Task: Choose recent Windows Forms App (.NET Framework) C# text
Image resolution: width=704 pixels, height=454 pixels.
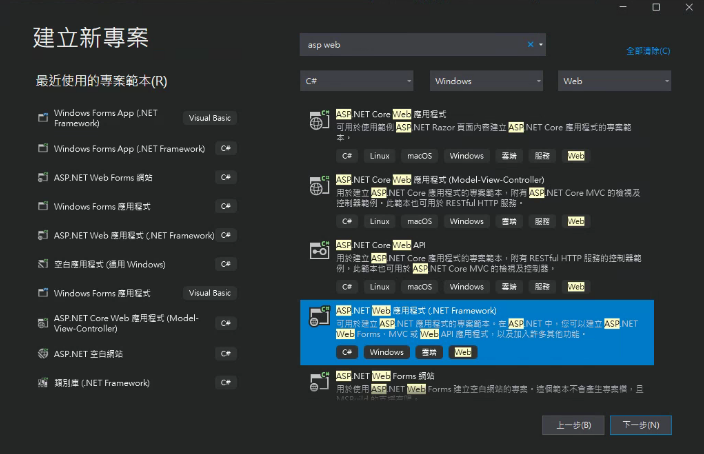Action: [129, 149]
